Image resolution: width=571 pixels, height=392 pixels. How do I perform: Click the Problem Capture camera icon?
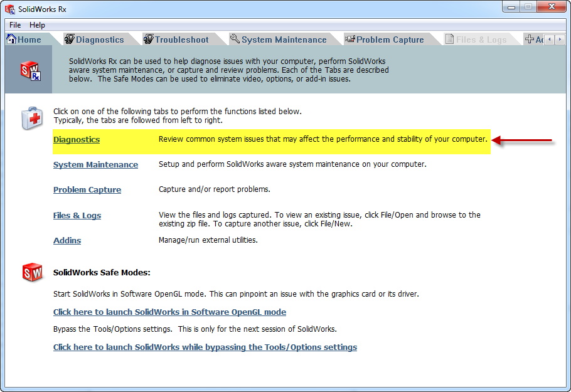[350, 39]
